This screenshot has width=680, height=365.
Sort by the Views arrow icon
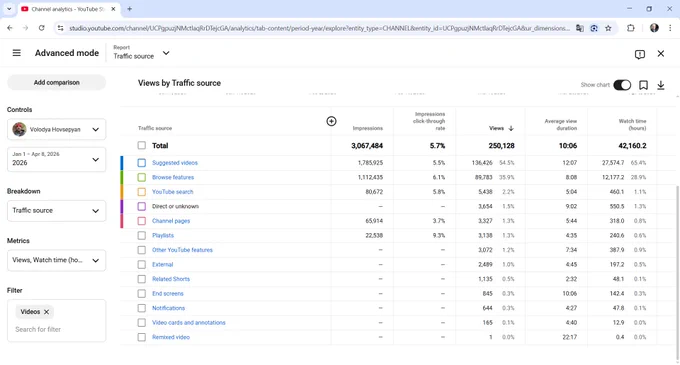511,128
